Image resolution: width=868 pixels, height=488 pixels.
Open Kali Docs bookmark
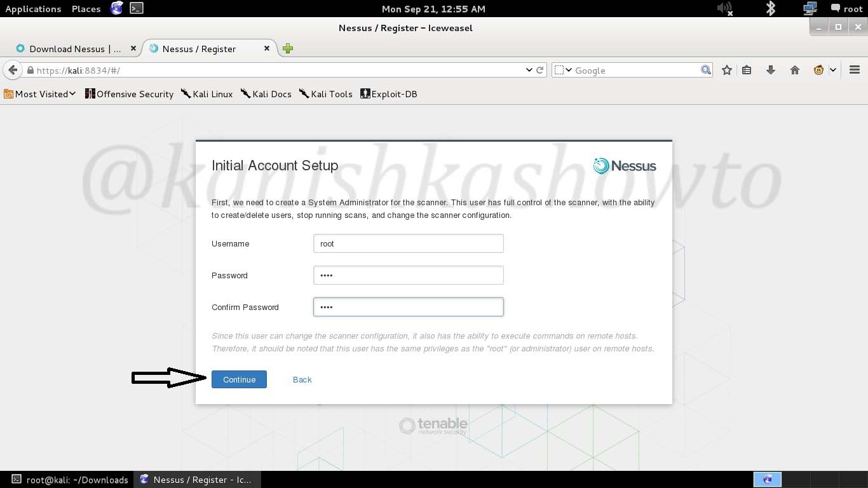coord(266,94)
